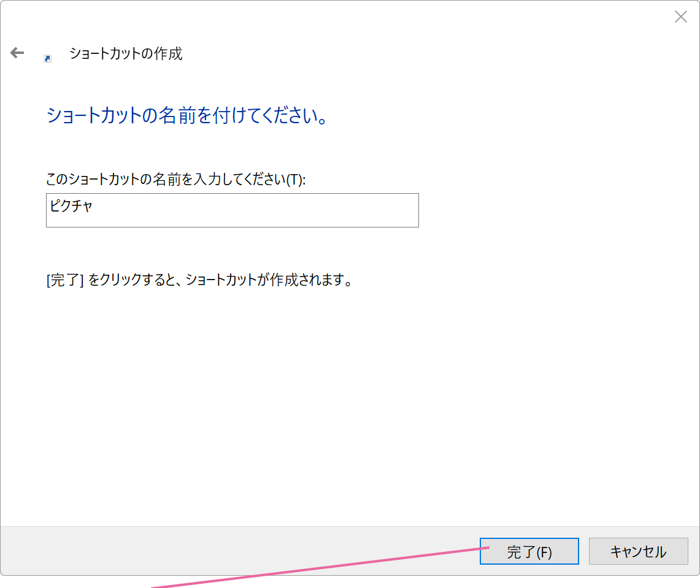700x588 pixels.
Task: Click the heading ショートカットの名前を付けてください。
Action: coord(187,115)
